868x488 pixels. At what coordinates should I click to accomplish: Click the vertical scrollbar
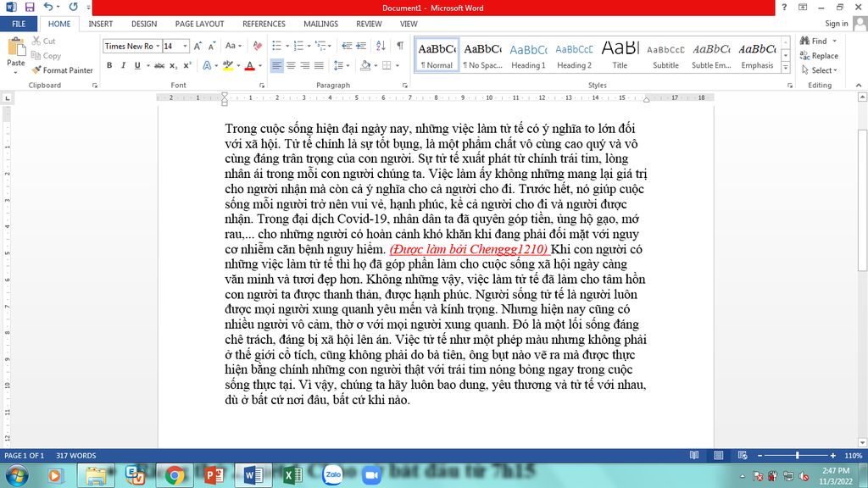pyautogui.click(x=862, y=200)
